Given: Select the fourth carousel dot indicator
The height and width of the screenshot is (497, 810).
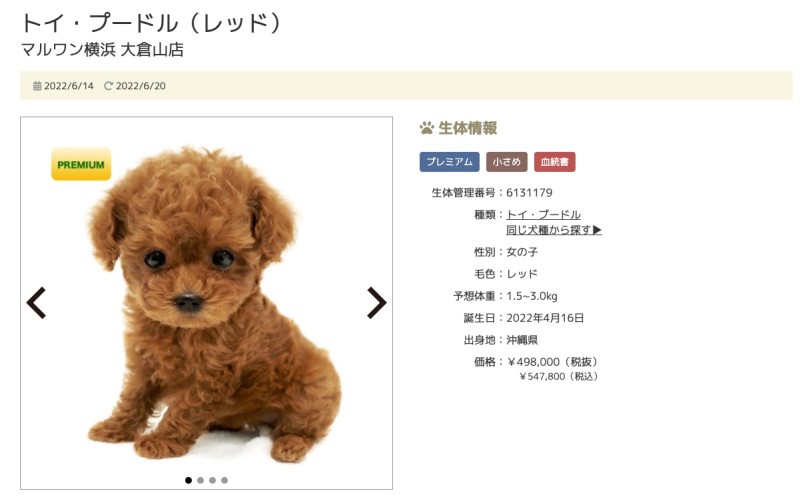Looking at the screenshot, I should coord(224,480).
